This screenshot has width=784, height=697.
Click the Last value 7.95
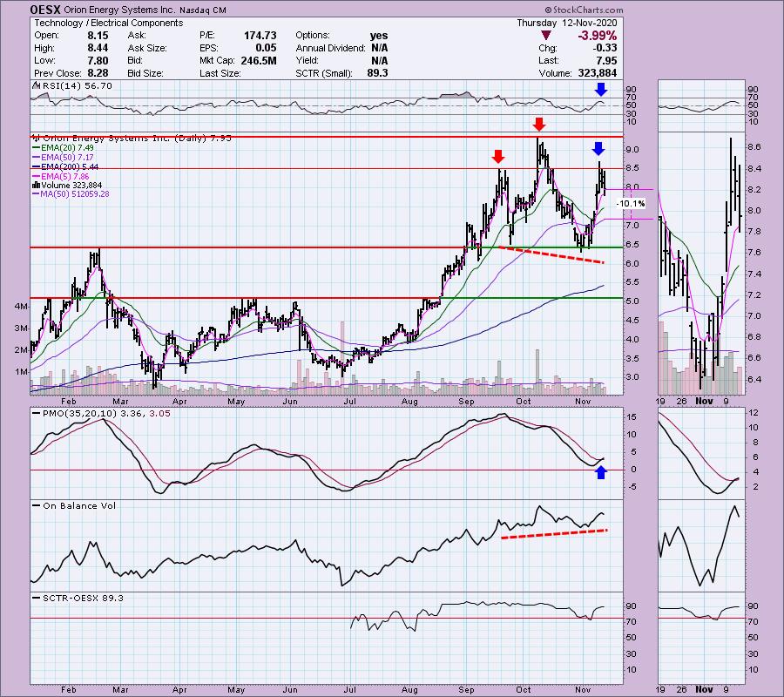coord(606,60)
